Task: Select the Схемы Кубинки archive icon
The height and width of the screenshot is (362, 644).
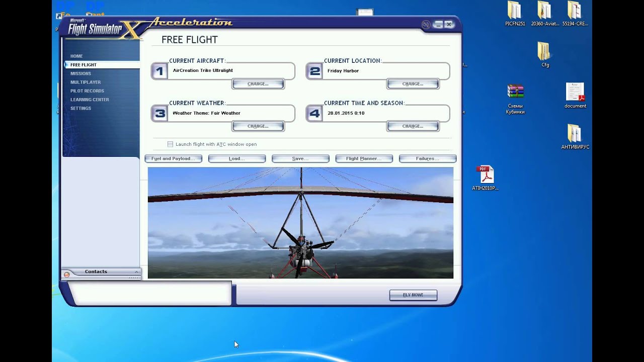Action: [x=515, y=99]
